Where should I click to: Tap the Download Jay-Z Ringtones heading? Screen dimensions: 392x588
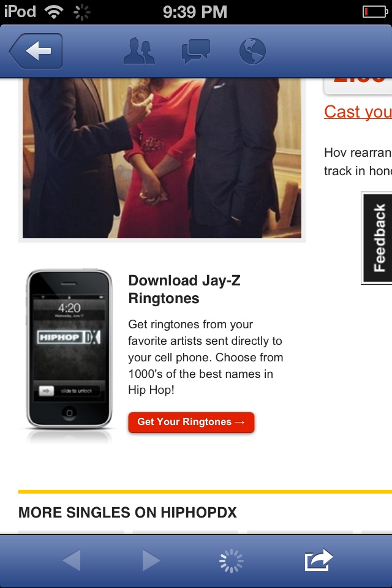[184, 290]
